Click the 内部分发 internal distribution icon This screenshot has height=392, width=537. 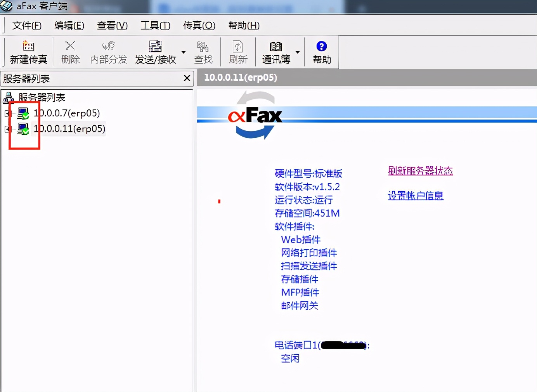(x=109, y=46)
